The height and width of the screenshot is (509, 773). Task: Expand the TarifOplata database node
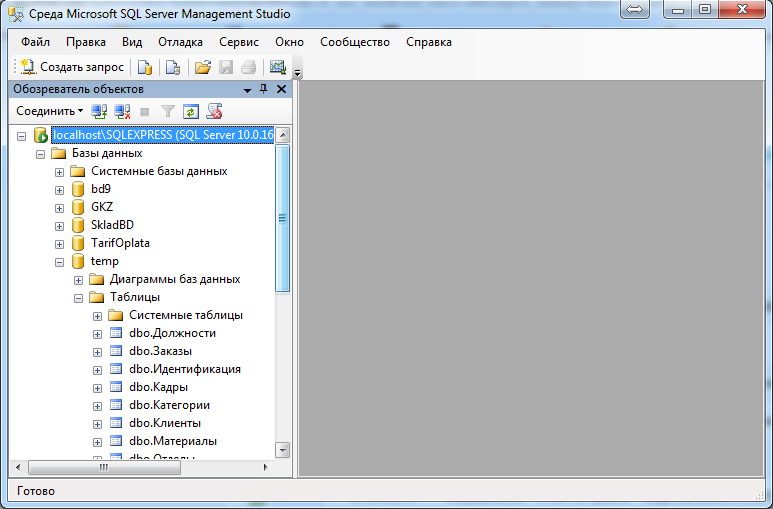(59, 244)
